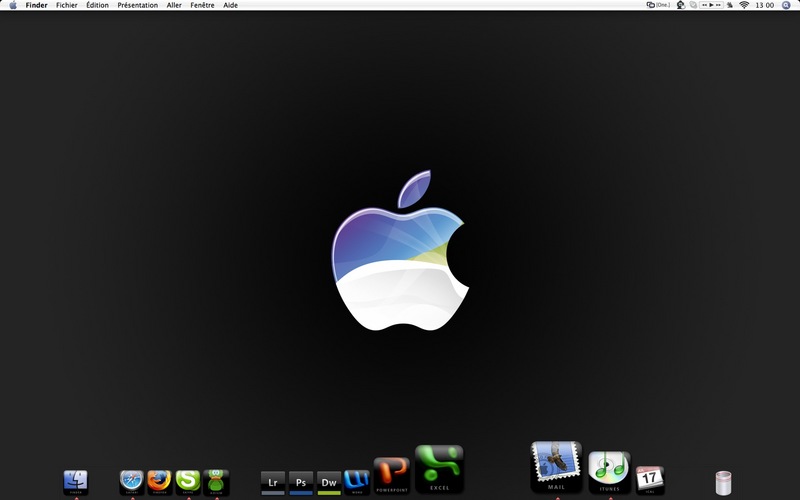Launch iTunes from the dock
The width and height of the screenshot is (800, 500).
click(x=609, y=472)
